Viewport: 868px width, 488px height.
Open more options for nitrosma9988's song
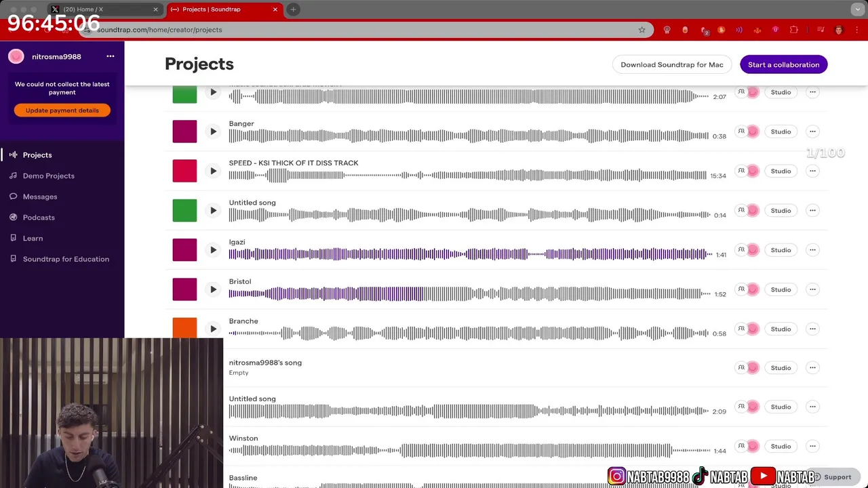812,367
